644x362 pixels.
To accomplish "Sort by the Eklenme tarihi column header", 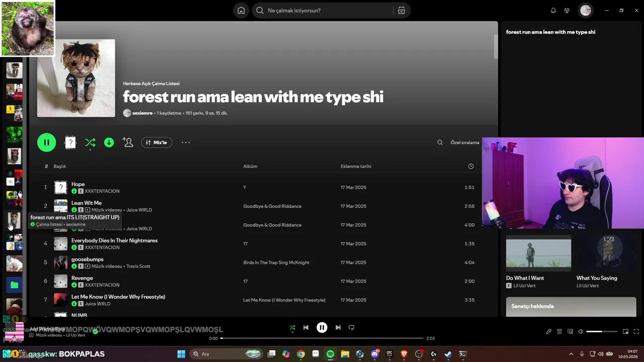I will coord(356,166).
